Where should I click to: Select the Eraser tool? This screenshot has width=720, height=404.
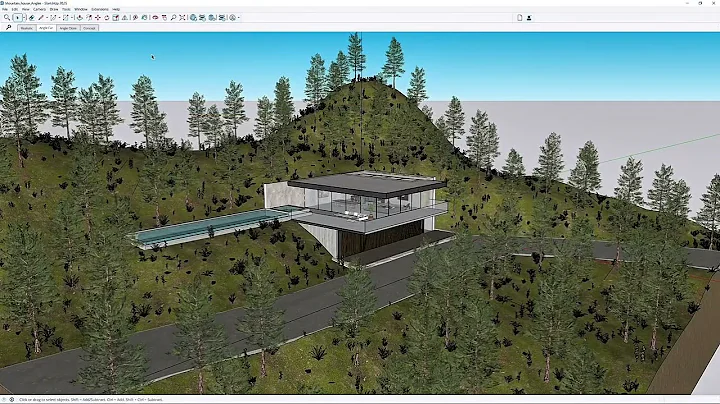tap(32, 17)
